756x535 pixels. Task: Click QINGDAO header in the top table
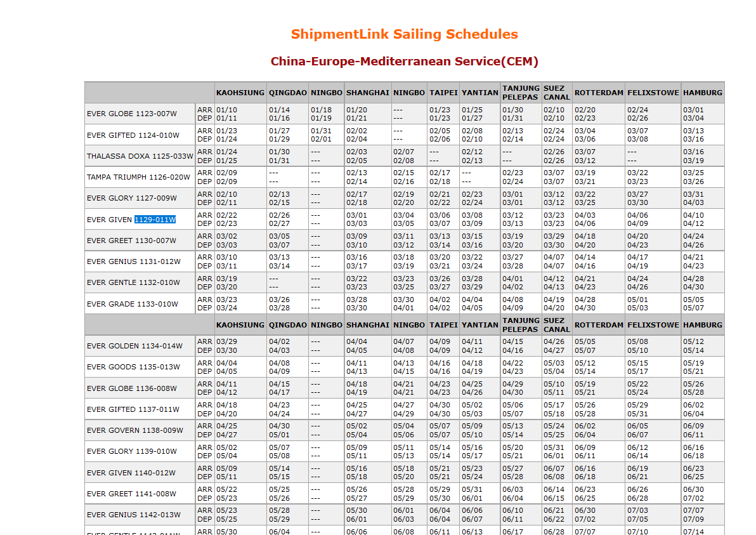pyautogui.click(x=288, y=93)
